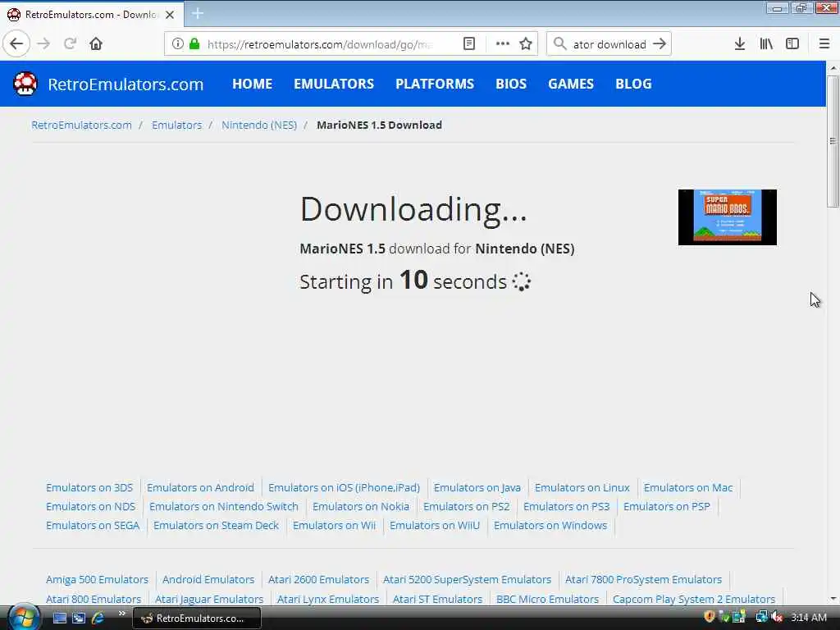
Task: Open Emulators on Android link
Action: coord(200,487)
